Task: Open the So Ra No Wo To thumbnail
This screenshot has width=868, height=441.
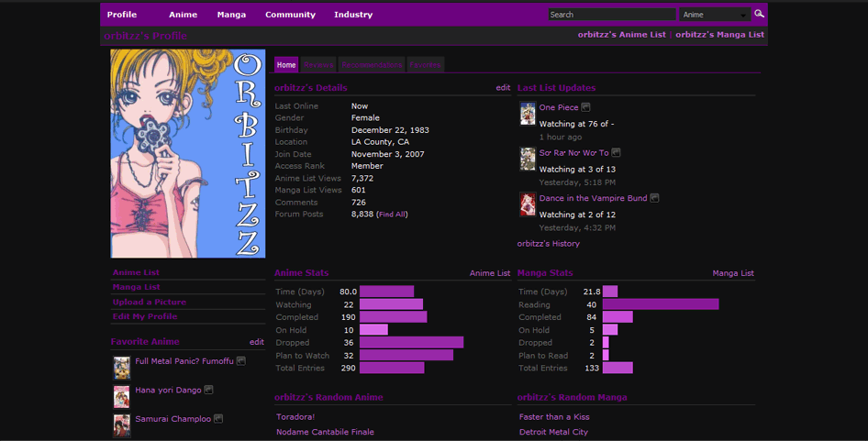Action: click(528, 159)
